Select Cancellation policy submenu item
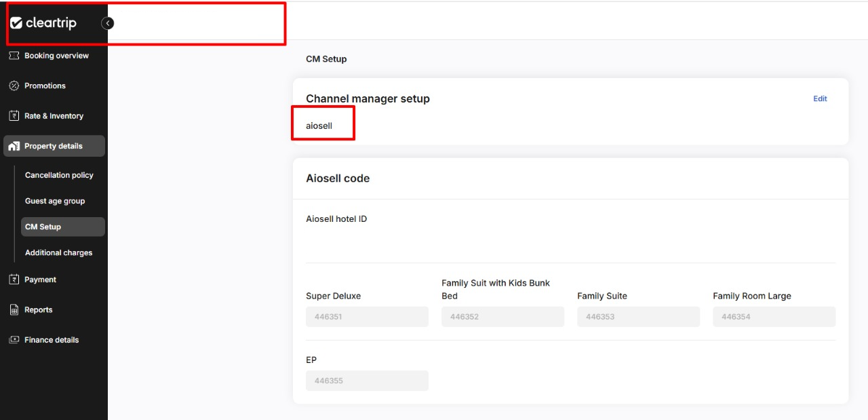Image resolution: width=868 pixels, height=420 pixels. (59, 175)
